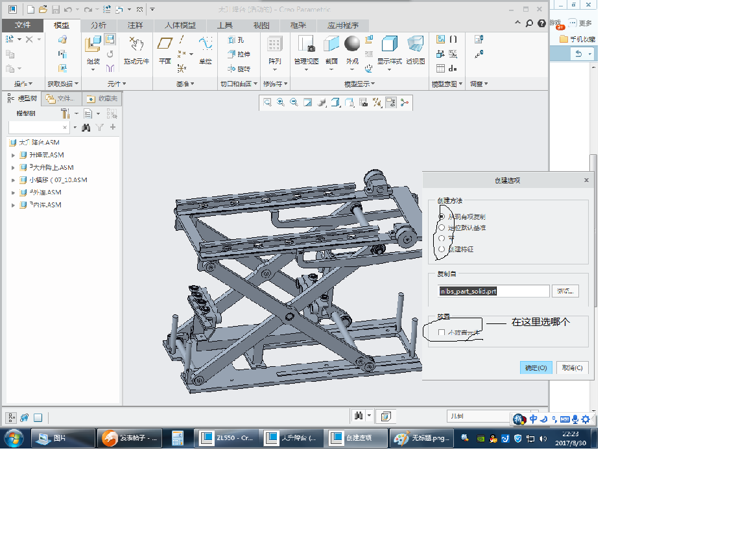The height and width of the screenshot is (560, 747).
Task: Click the table icon in 模型意图 group
Action: click(x=441, y=69)
